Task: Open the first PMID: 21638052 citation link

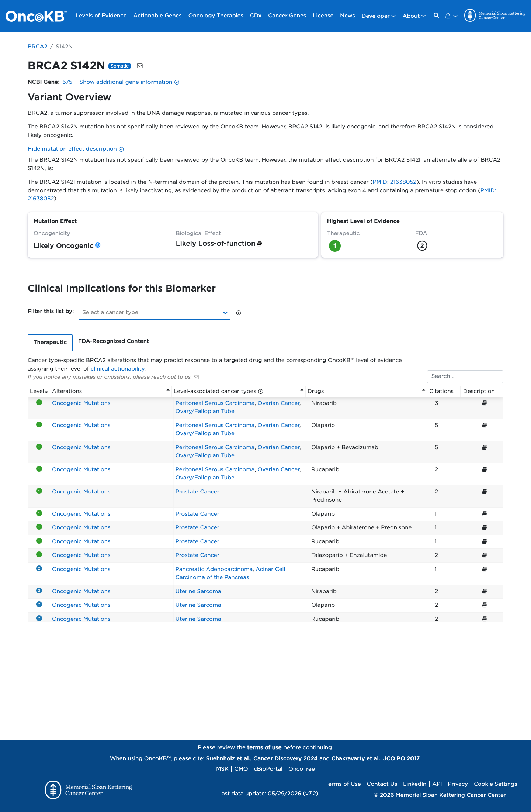Action: [x=395, y=182]
